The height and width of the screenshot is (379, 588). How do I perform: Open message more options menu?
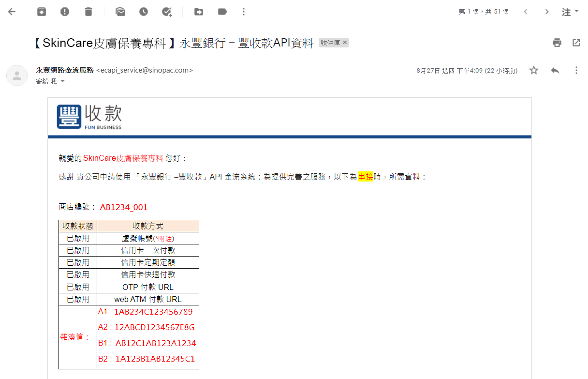[576, 70]
